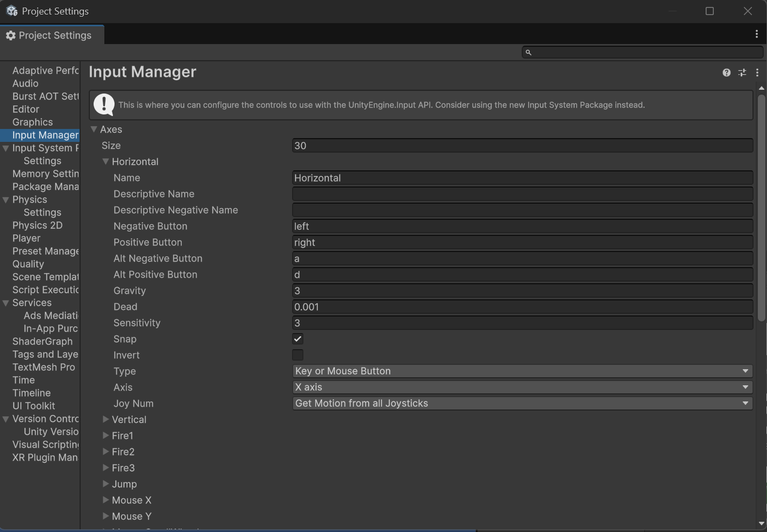Click the Gravity value field
This screenshot has width=767, height=532.
click(522, 291)
